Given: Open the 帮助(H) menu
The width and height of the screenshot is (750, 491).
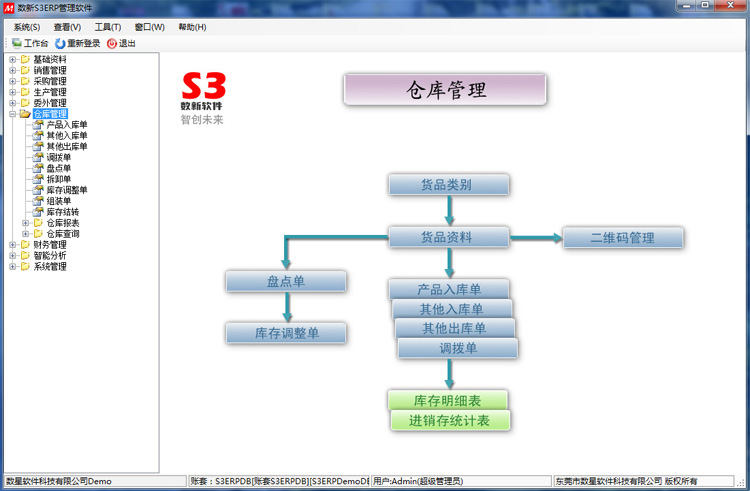Looking at the screenshot, I should pos(192,27).
